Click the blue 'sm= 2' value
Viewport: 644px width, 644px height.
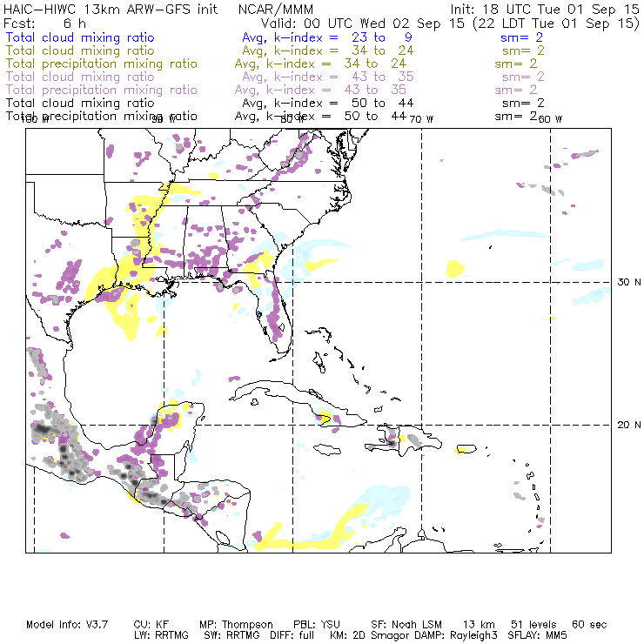(521, 37)
